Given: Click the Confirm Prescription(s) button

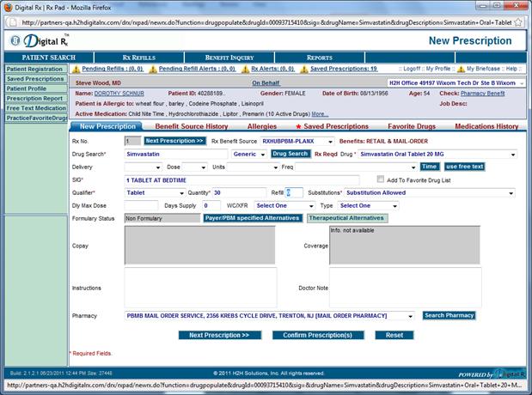Looking at the screenshot, I should 318,335.
